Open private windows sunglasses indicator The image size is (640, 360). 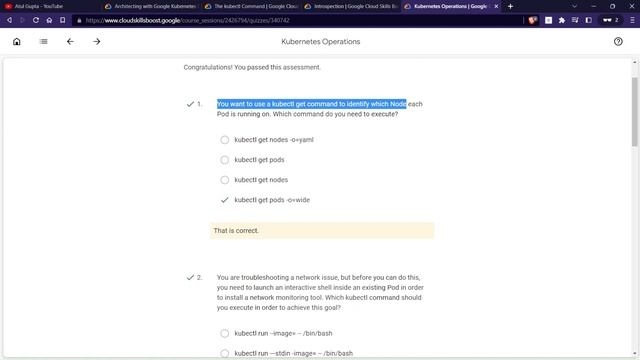pyautogui.click(x=611, y=20)
